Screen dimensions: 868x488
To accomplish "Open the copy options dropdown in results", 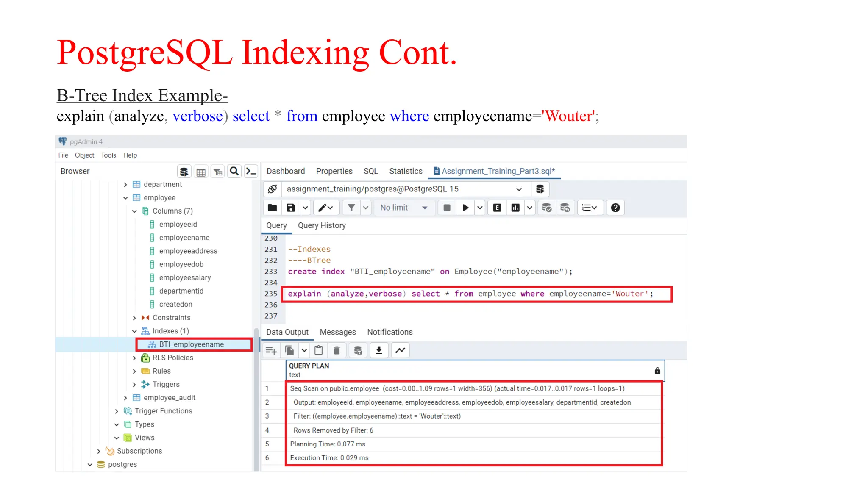I will click(304, 350).
